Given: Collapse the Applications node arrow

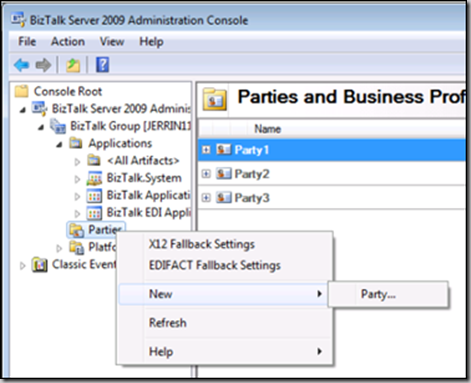Looking at the screenshot, I should coord(59,145).
